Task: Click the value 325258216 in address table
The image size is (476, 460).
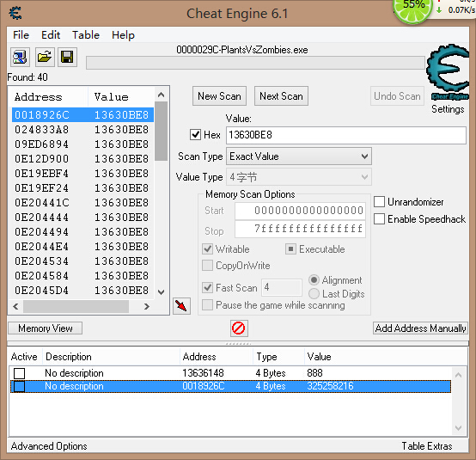Action: coord(330,386)
